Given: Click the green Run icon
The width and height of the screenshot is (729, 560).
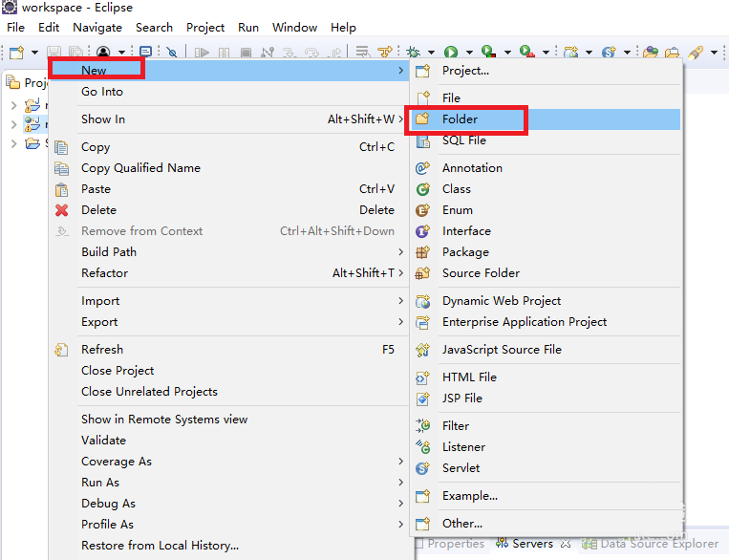Looking at the screenshot, I should pos(451,53).
